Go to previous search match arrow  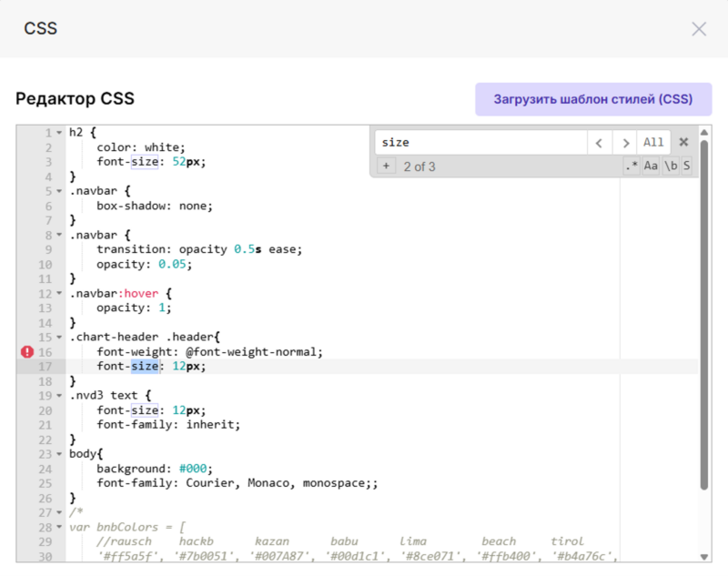pos(600,143)
